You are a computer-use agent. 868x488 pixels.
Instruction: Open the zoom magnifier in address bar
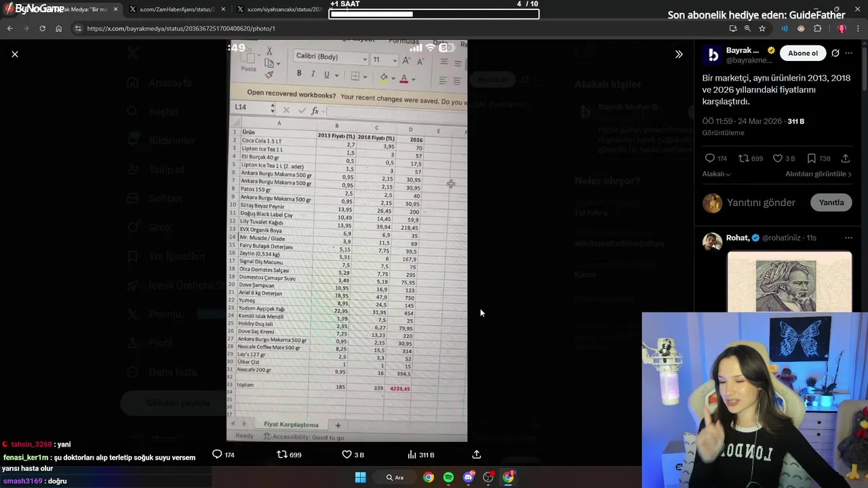(747, 28)
